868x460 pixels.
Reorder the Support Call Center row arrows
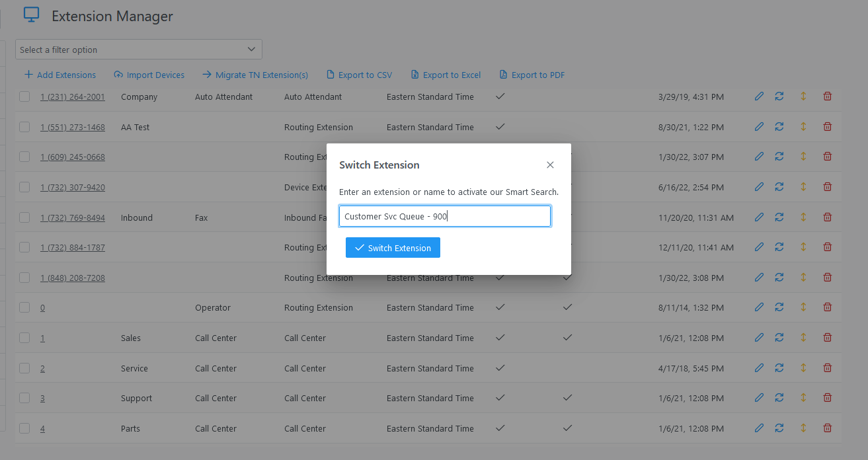pos(803,398)
